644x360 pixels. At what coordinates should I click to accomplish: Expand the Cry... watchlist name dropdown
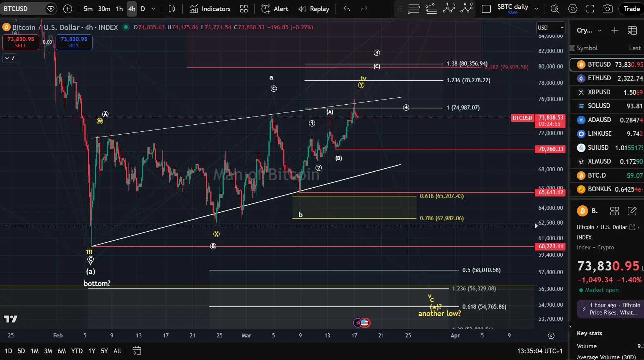(600, 30)
